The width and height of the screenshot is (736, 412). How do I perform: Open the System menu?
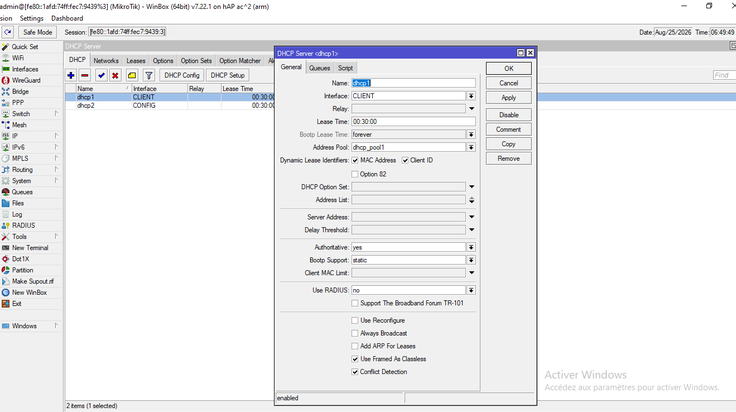tap(22, 181)
